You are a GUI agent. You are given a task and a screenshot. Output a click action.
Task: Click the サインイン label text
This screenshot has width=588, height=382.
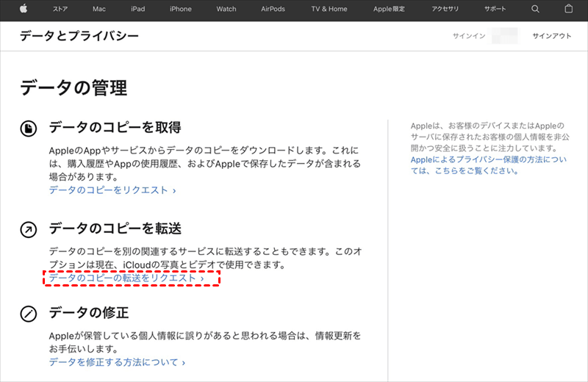(x=469, y=36)
